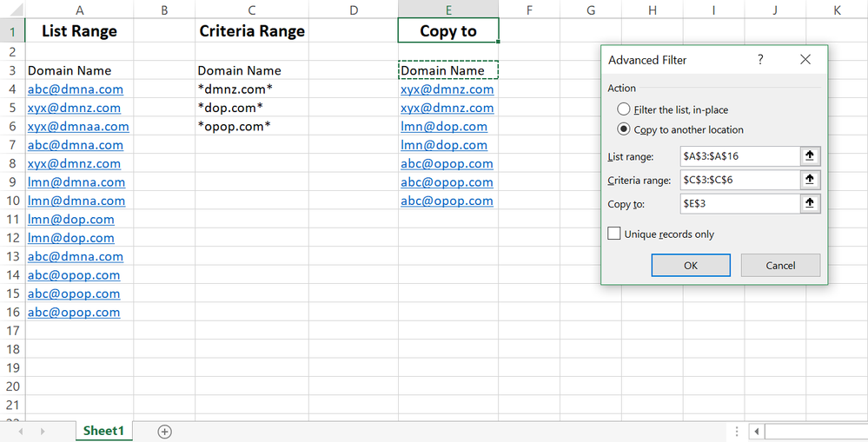This screenshot has width=868, height=442.
Task: Click sheet tabs next-arrow navigation
Action: click(43, 432)
